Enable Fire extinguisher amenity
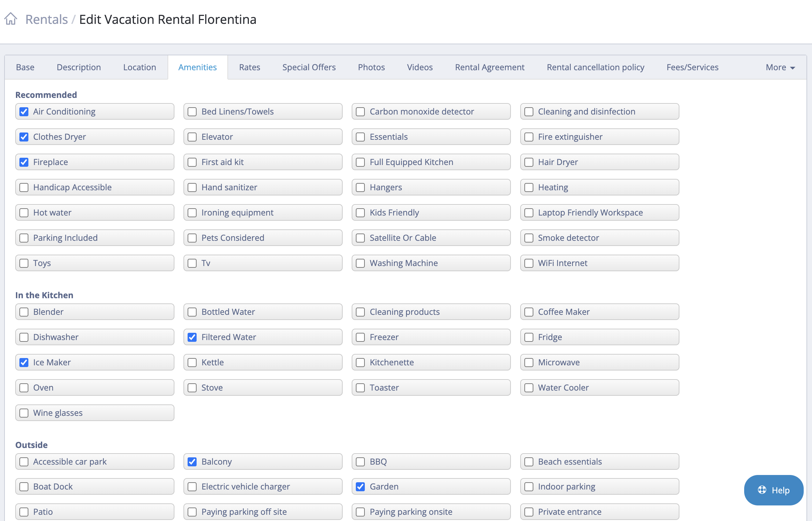Viewport: 812px width, 521px height. [529, 137]
